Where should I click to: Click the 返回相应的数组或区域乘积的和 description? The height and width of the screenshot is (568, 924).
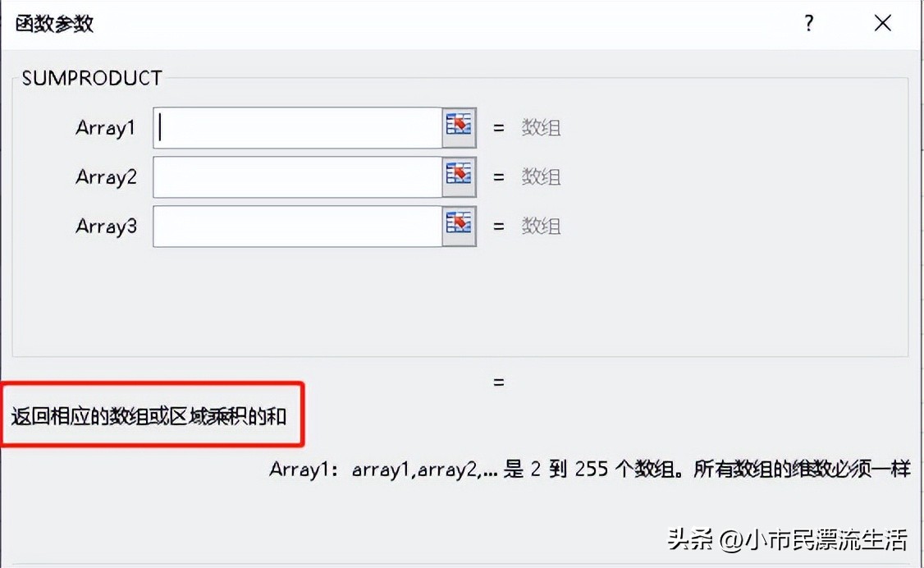[x=149, y=416]
